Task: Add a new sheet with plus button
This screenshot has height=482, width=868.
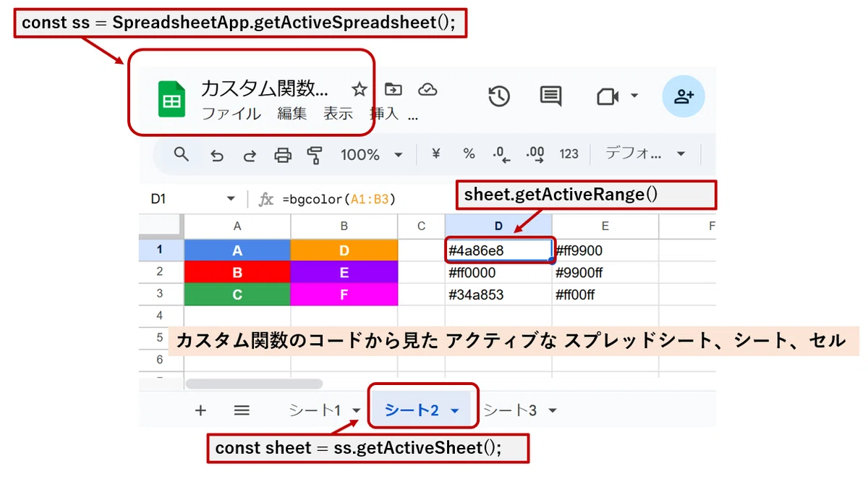Action: (x=200, y=410)
